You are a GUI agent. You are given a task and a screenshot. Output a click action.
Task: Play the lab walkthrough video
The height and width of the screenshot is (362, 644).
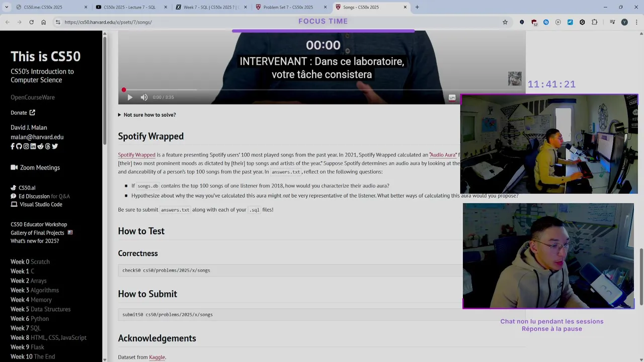coord(130,98)
